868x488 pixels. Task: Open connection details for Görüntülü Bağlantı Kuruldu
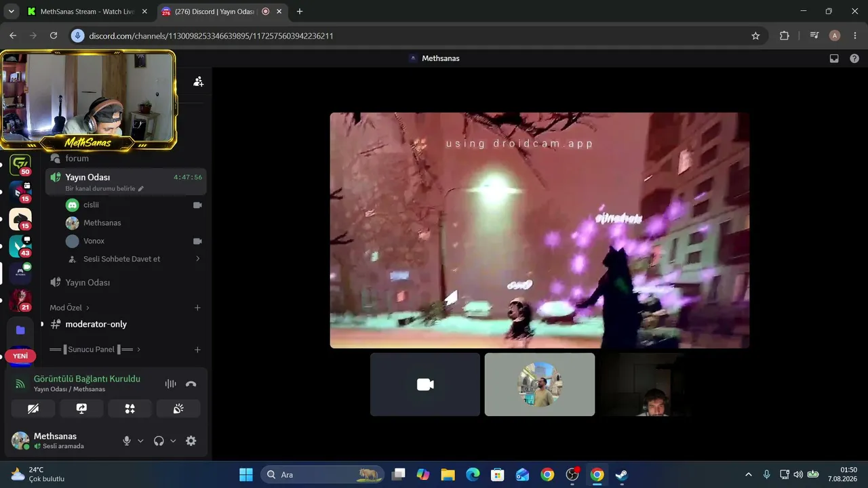87,379
